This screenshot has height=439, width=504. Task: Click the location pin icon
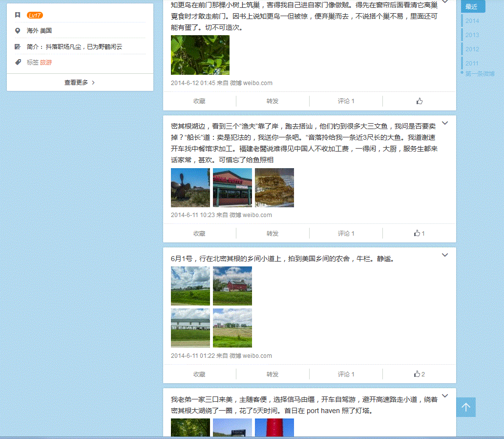click(x=18, y=31)
